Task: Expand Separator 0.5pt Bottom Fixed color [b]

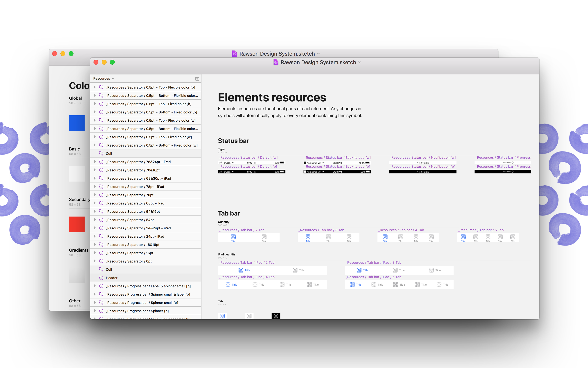Action: pos(95,112)
